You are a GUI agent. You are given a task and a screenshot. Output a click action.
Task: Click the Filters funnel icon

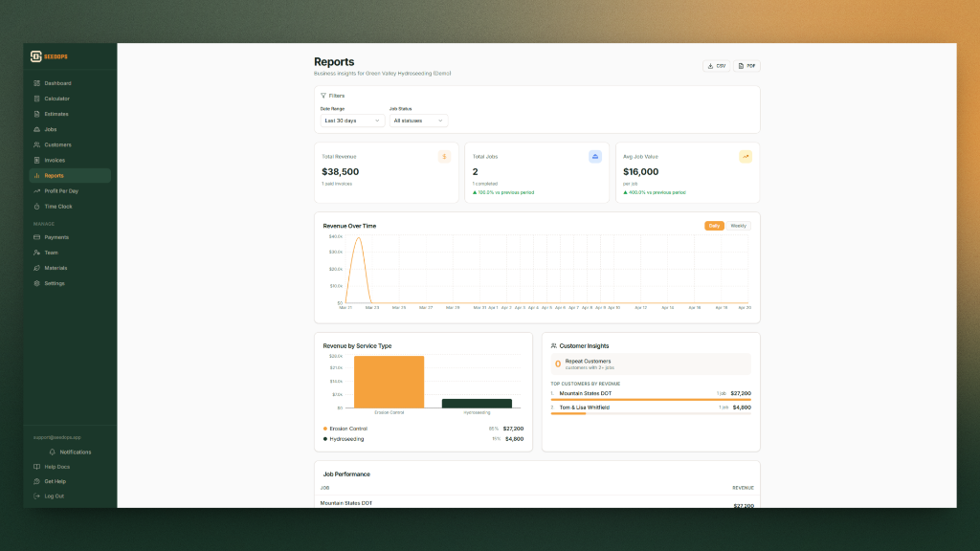pyautogui.click(x=323, y=96)
